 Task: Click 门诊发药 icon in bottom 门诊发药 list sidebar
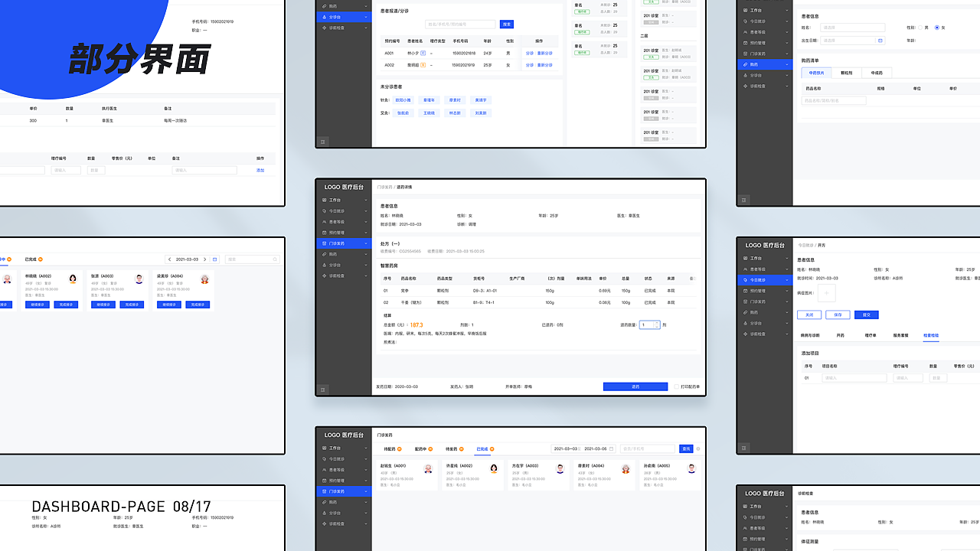pos(325,491)
